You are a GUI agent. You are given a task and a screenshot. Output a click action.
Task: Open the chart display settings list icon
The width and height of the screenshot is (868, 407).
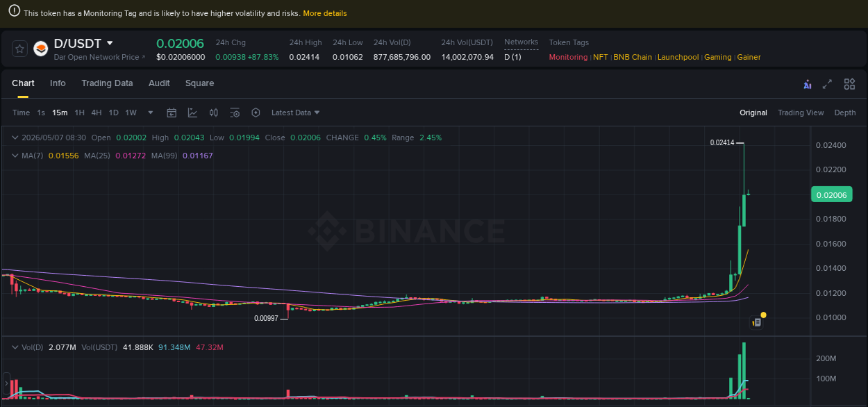(235, 113)
